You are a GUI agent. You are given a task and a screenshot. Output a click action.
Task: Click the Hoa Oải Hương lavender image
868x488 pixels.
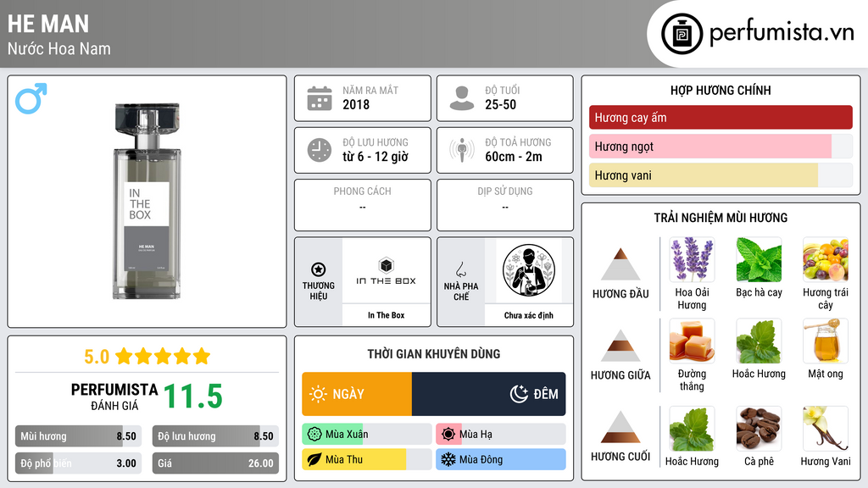tap(692, 259)
